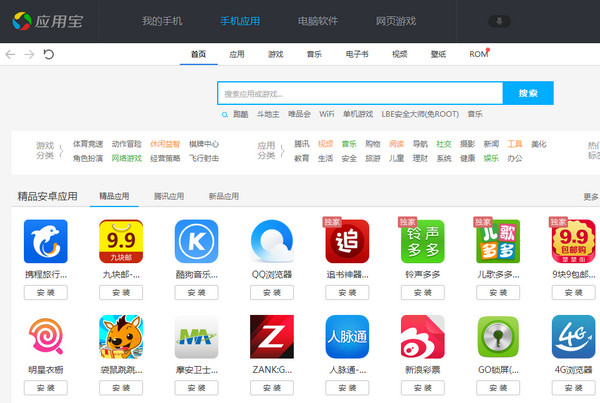Open the 工具 app category
The width and height of the screenshot is (600, 403).
(x=515, y=144)
